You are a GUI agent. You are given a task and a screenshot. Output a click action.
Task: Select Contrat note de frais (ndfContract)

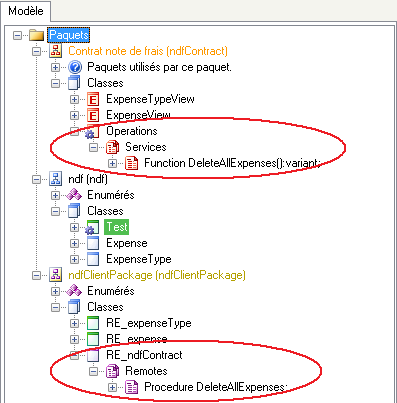tap(148, 51)
